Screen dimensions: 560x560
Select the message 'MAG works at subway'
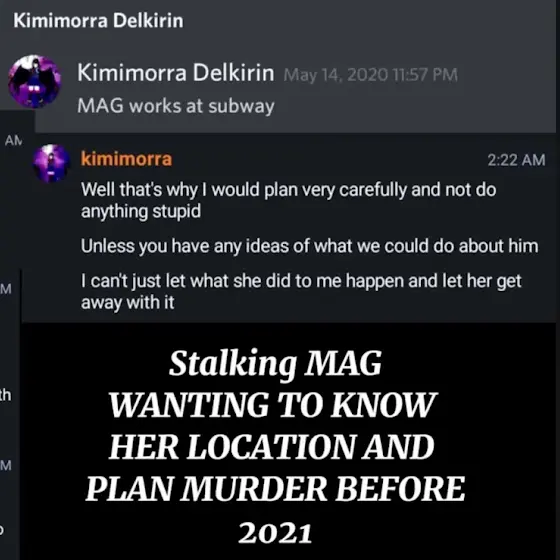pos(176,106)
